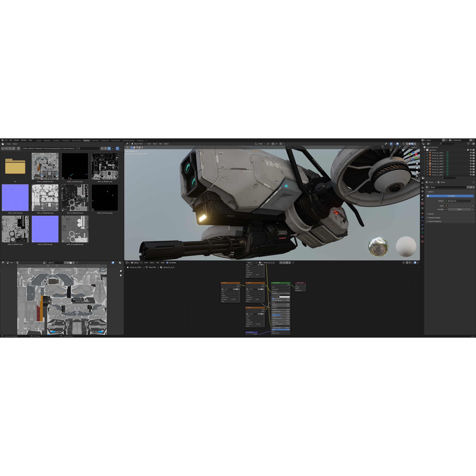The height and width of the screenshot is (476, 476).
Task: Click the viewport zoom magnifier gizmo
Action: point(417,164)
